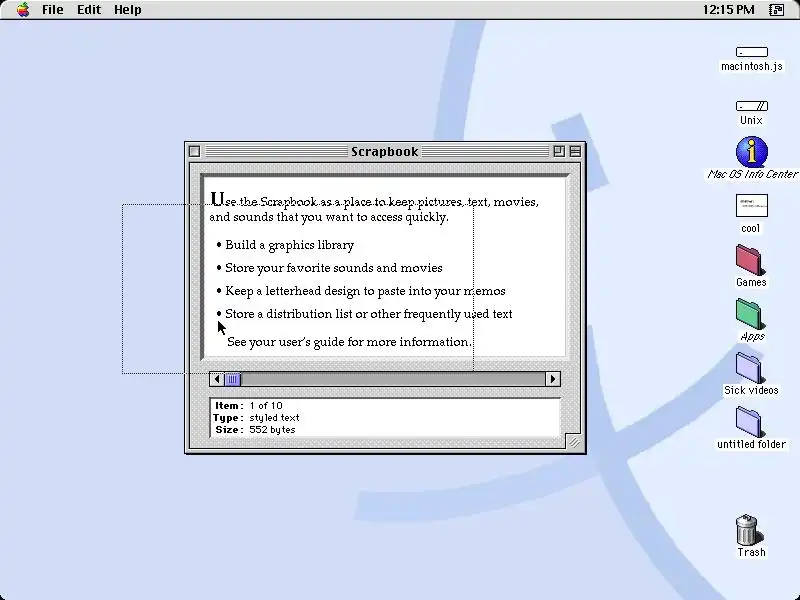Screen dimensions: 800x600
Task: Click the macintosh.js label text
Action: point(752,66)
